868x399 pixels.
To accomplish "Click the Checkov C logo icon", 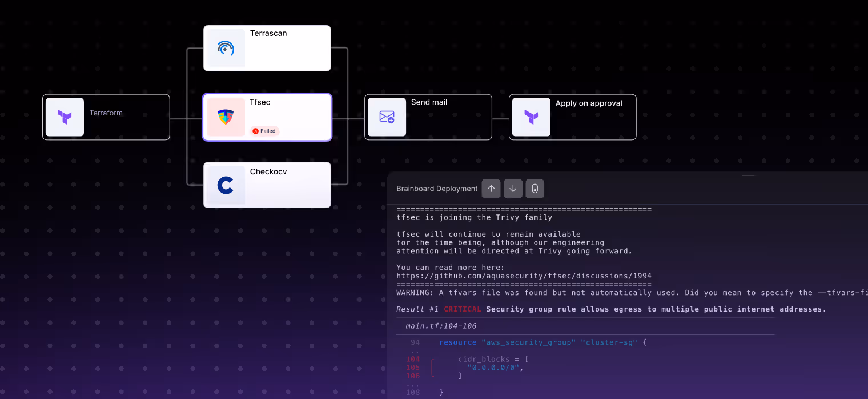I will [x=226, y=185].
